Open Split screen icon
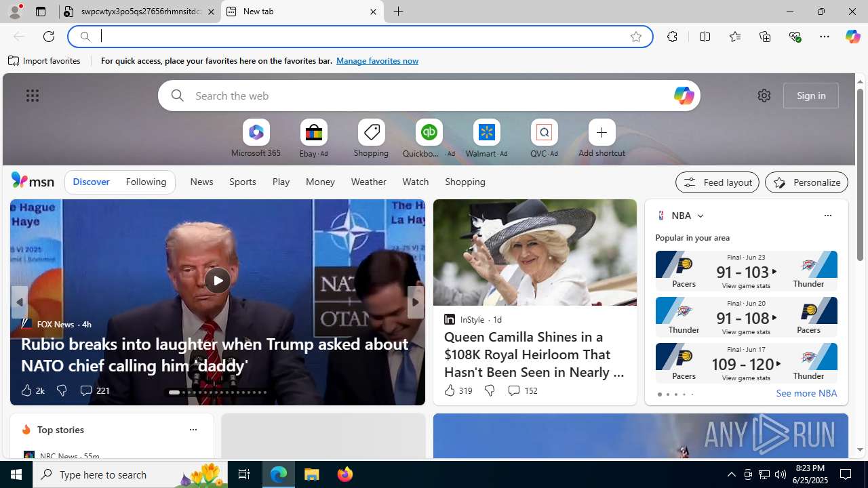Screen dimensions: 868x488 click(x=705, y=37)
